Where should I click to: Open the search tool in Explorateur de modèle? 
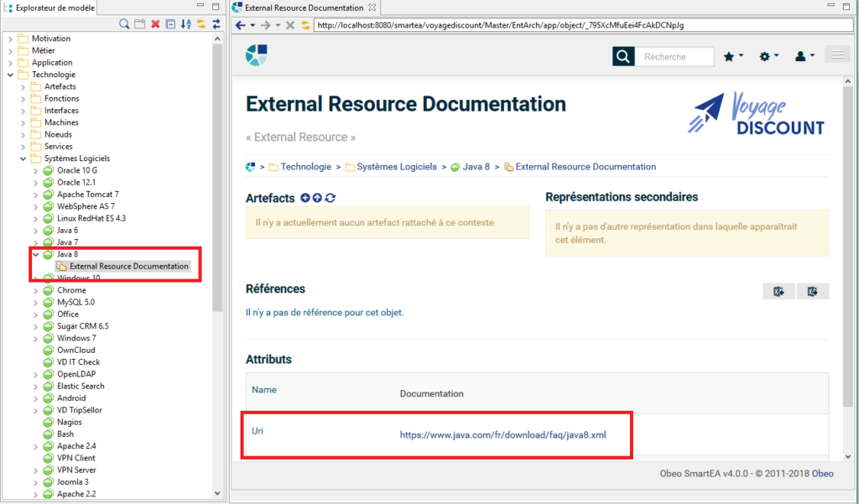[124, 23]
